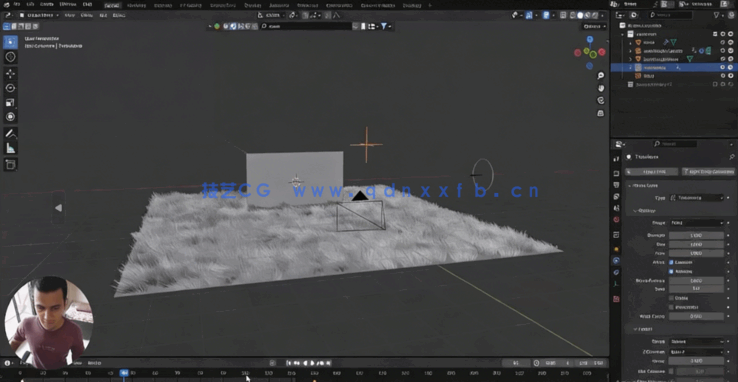The image size is (738, 382).
Task: Open the Object Mode dropdown
Action: pos(40,15)
